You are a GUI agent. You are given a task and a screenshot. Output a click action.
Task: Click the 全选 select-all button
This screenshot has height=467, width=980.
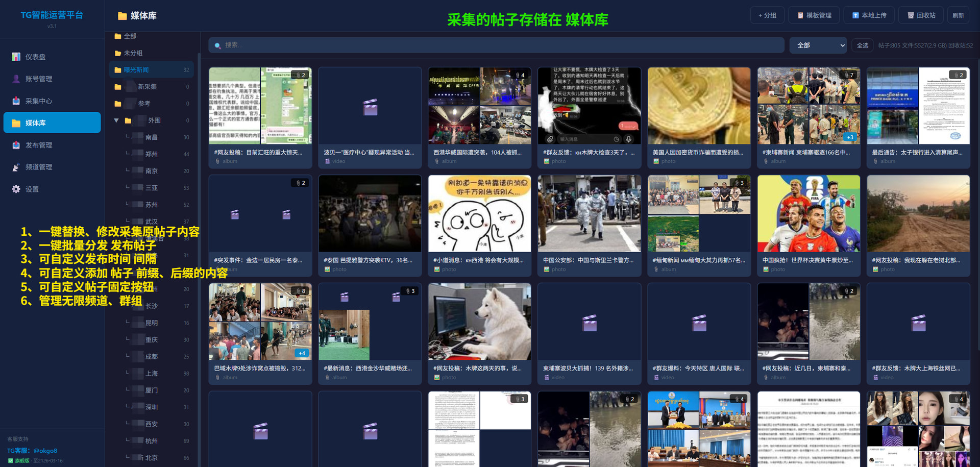coord(862,45)
